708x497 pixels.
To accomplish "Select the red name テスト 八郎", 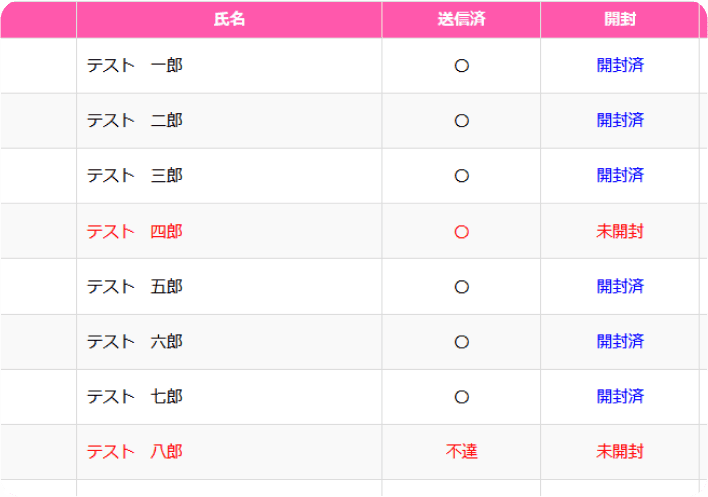I will click(x=135, y=452).
